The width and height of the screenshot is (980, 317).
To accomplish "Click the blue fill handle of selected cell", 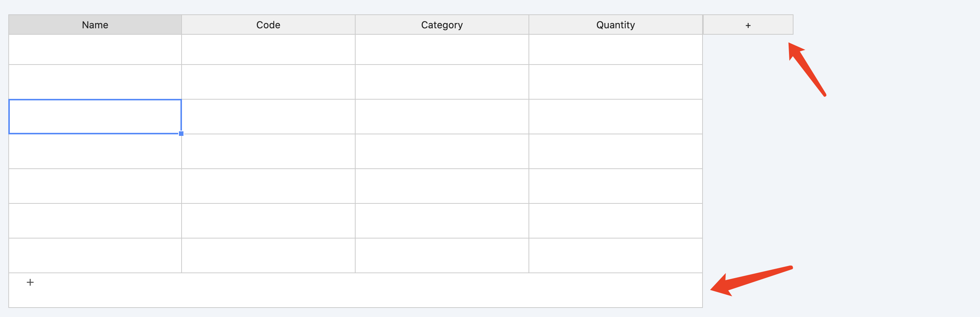I will tap(181, 134).
